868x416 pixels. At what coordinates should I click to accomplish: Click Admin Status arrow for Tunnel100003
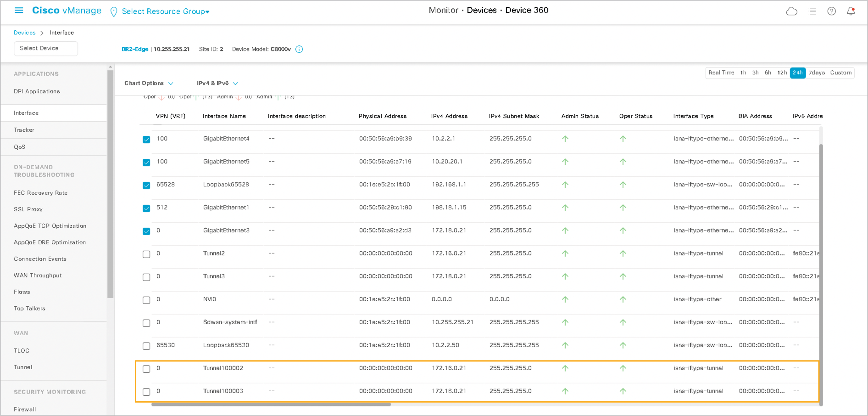pos(565,391)
